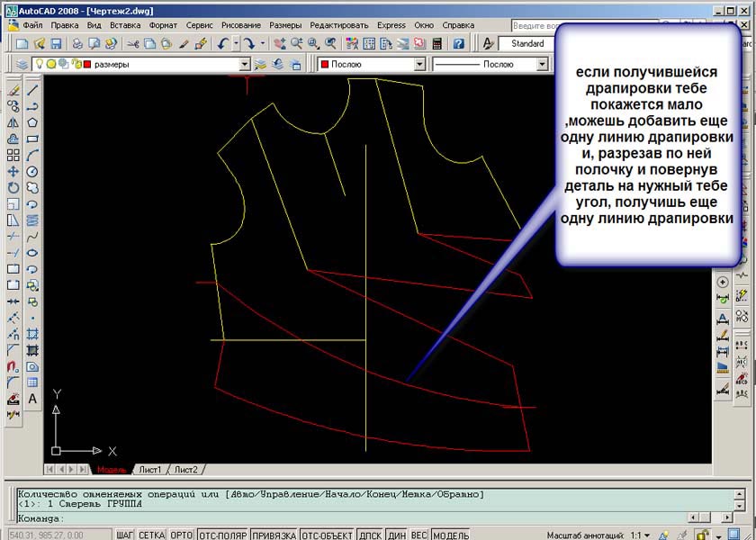This screenshot has height=540, width=756.
Task: Expand the layer dropdown showing размеры
Action: pos(245,65)
